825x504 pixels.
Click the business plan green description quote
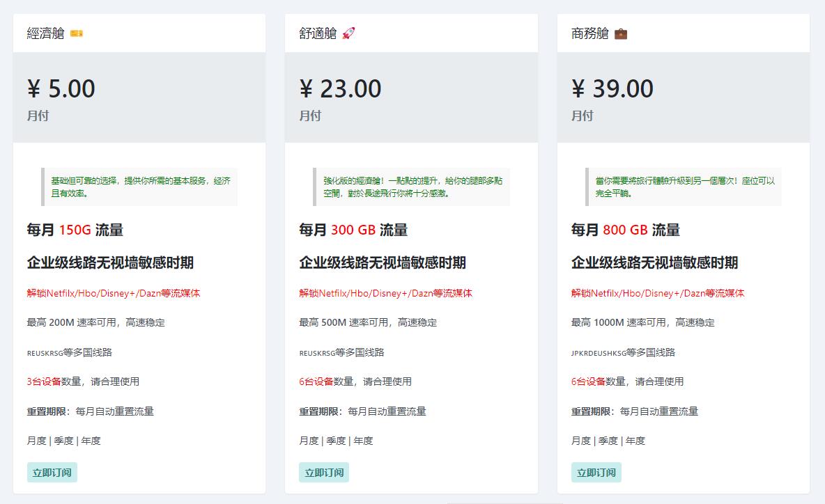pos(684,187)
